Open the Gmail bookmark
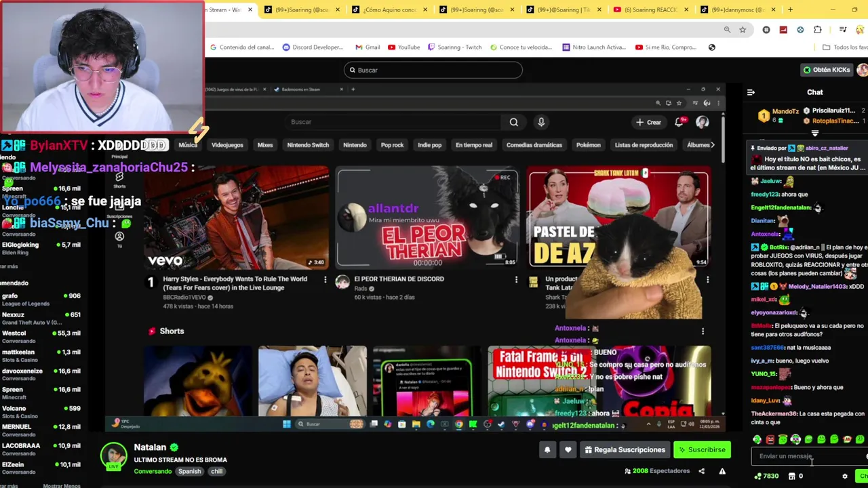The height and width of the screenshot is (488, 868). click(x=368, y=47)
